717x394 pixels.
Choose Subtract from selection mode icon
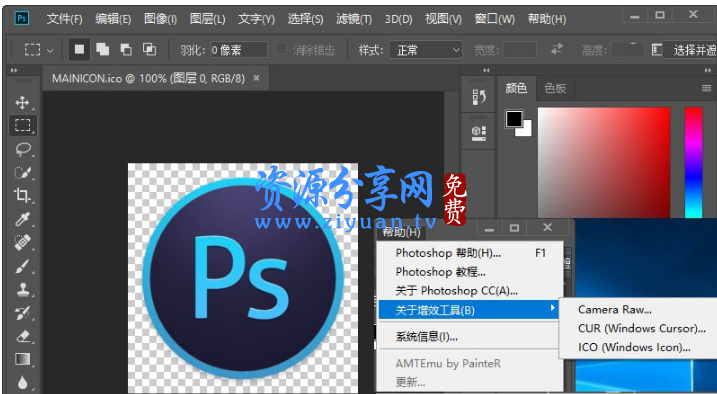(126, 49)
